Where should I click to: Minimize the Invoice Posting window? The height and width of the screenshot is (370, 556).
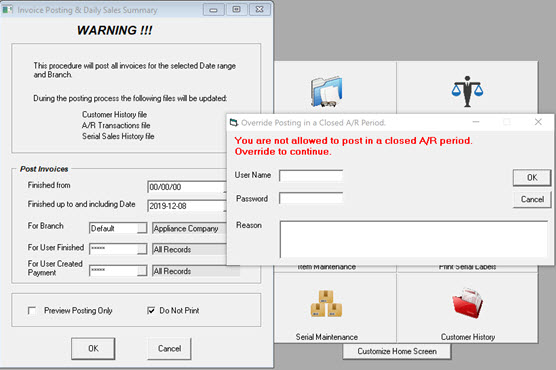coord(213,10)
